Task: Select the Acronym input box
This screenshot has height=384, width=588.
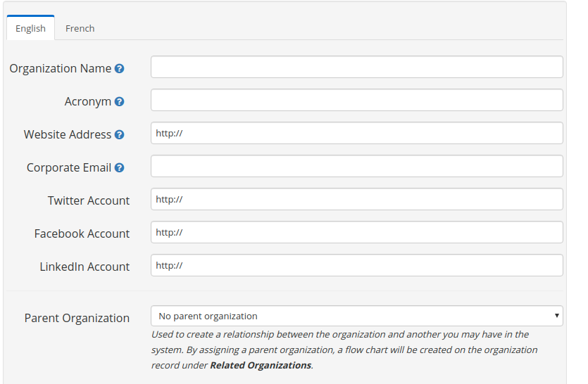Action: pyautogui.click(x=356, y=100)
